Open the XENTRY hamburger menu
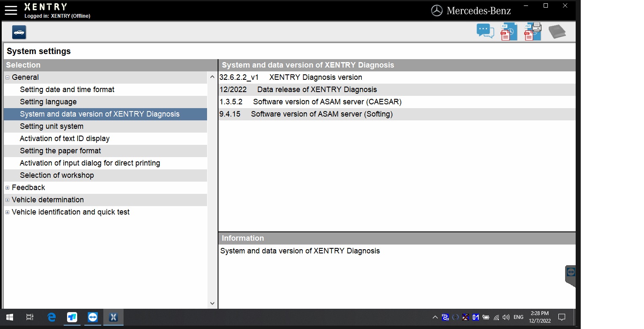This screenshot has height=329, width=644. click(11, 10)
